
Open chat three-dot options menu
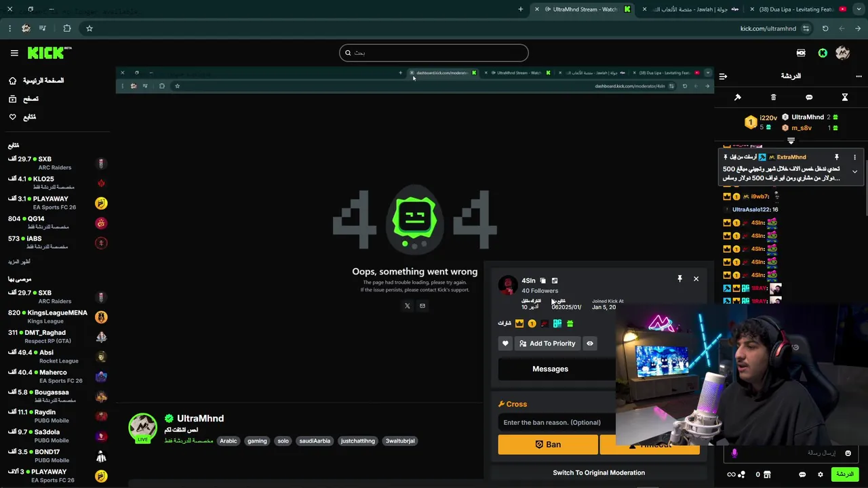[x=859, y=76]
